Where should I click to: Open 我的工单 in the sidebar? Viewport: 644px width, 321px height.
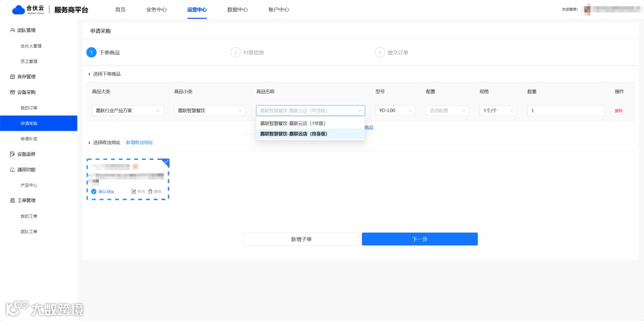[29, 216]
